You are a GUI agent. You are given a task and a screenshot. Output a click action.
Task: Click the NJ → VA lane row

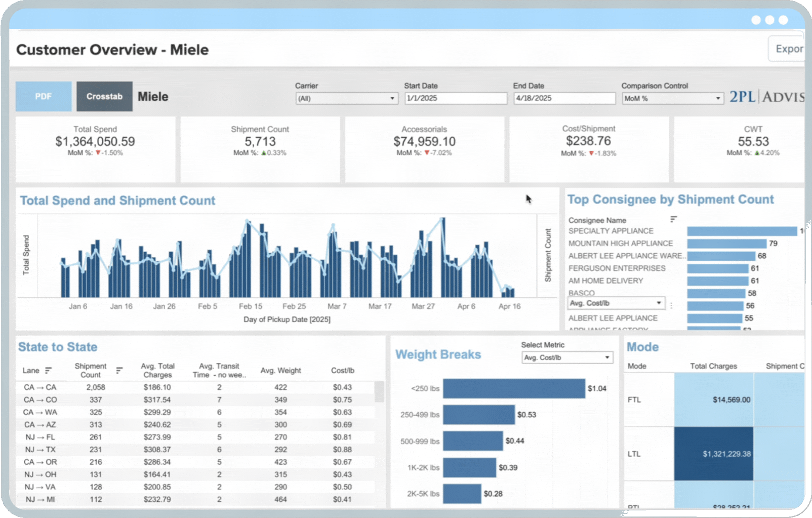(x=196, y=487)
